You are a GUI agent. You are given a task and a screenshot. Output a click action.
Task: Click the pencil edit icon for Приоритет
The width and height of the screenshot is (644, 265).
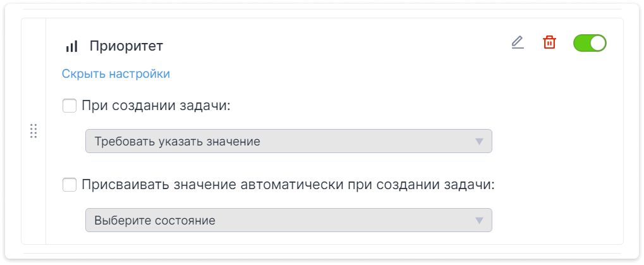518,43
